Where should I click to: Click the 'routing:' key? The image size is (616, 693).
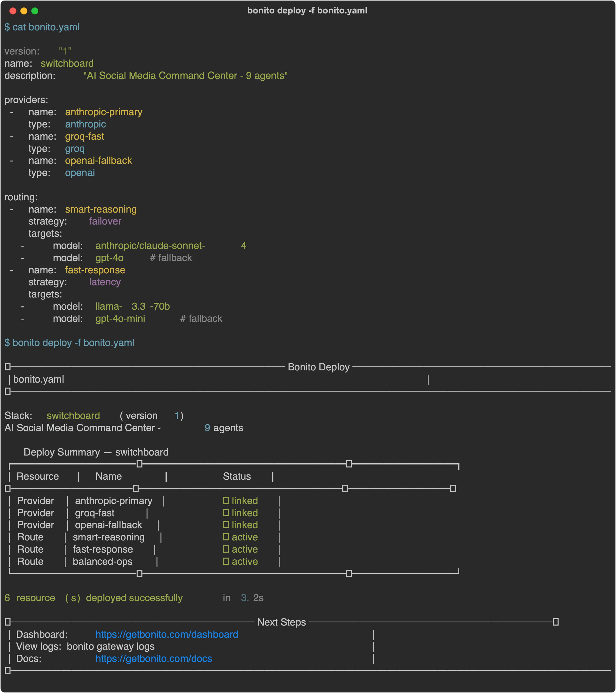pyautogui.click(x=21, y=197)
